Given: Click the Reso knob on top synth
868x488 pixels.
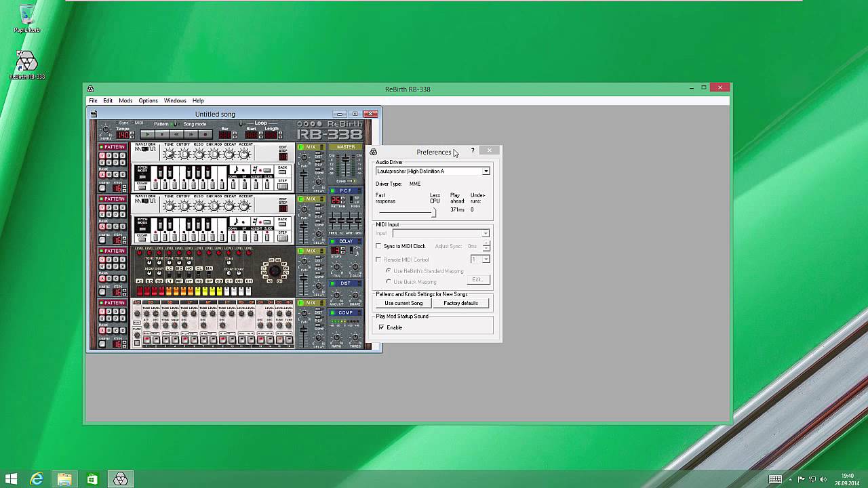Looking at the screenshot, I should [199, 154].
